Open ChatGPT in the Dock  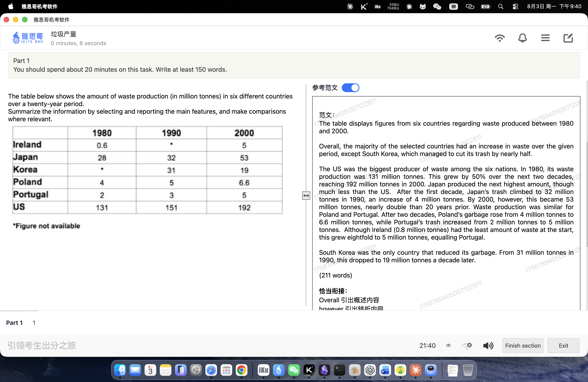point(370,370)
